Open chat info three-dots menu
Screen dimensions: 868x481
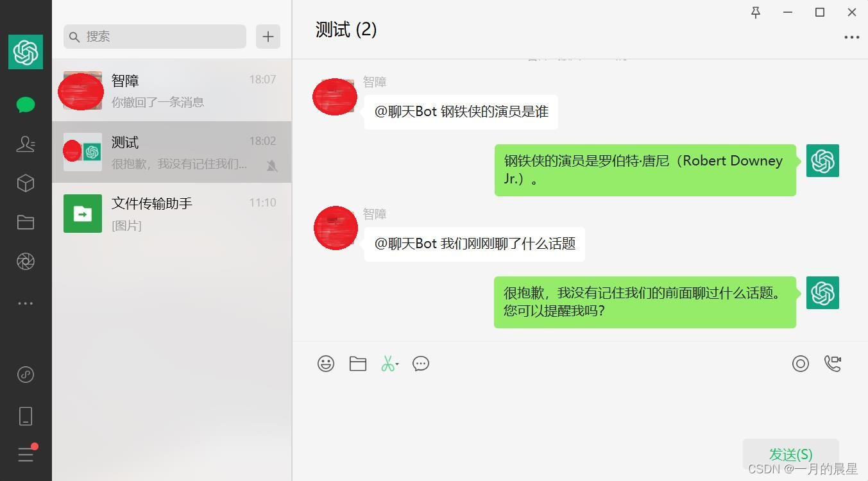(x=852, y=37)
